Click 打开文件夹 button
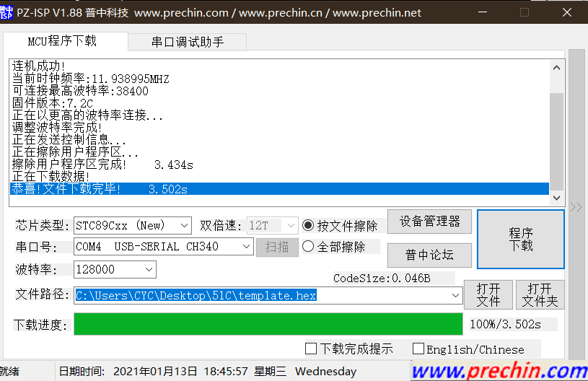The width and height of the screenshot is (588, 381). 540,294
